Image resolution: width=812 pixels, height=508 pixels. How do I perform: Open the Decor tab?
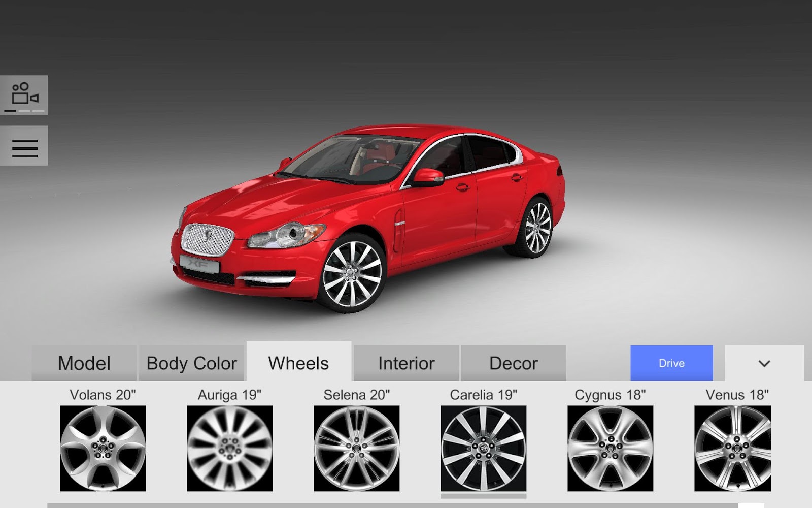click(x=513, y=363)
